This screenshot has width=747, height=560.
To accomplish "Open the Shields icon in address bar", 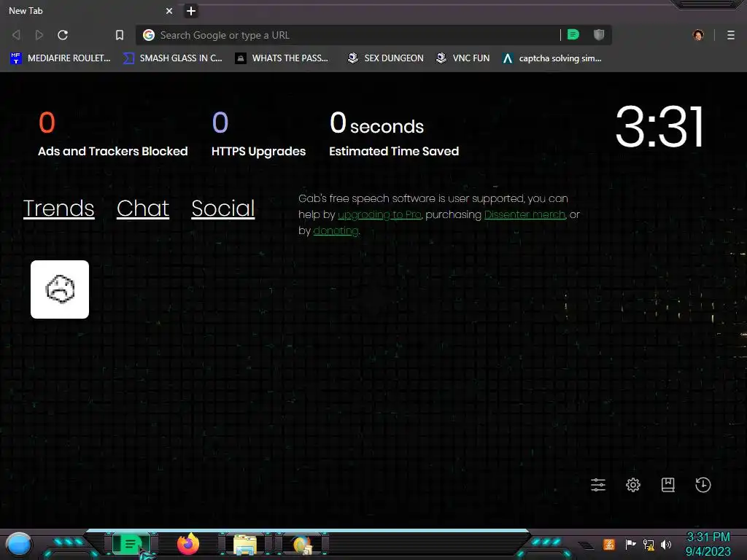I will [599, 34].
